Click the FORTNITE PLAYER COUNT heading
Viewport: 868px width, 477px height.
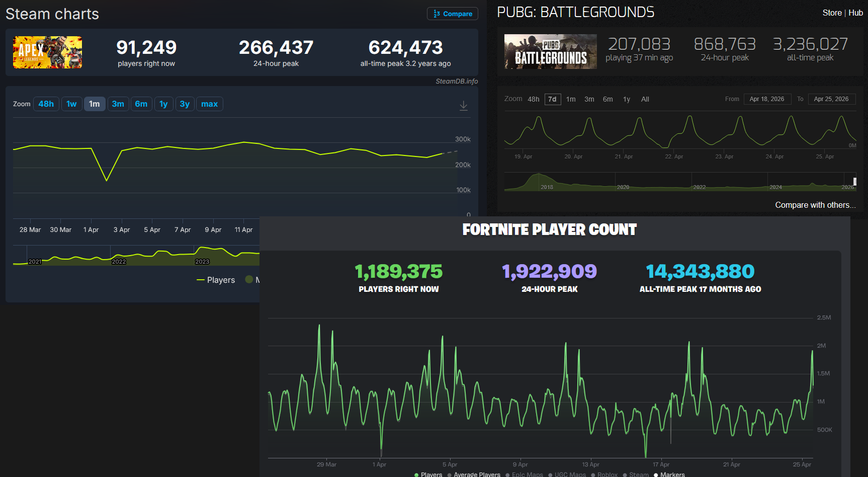(x=550, y=230)
